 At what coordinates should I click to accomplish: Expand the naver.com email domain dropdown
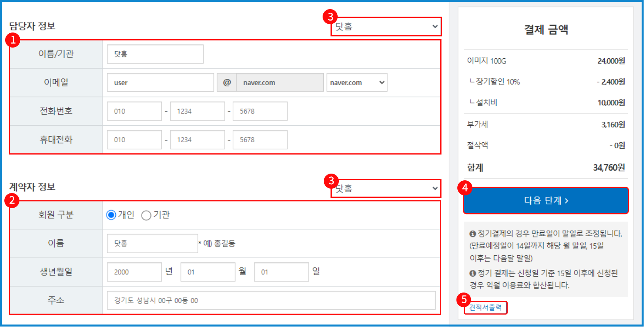[357, 82]
